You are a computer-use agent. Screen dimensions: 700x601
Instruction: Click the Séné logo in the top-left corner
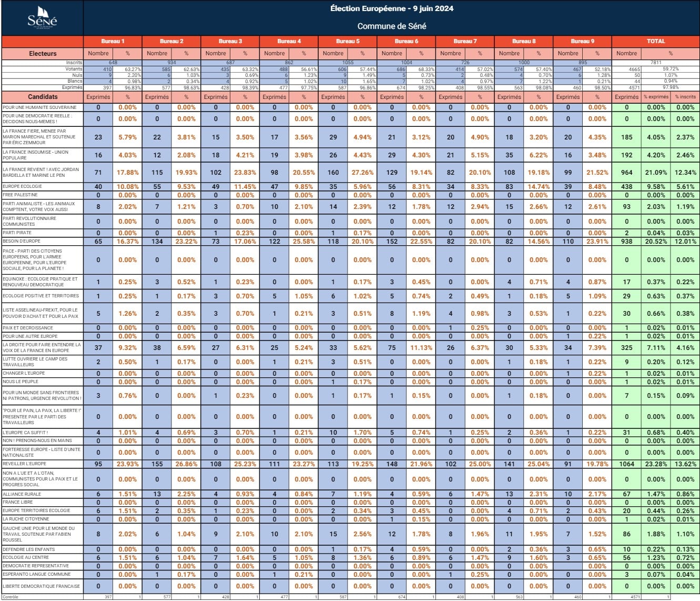(42, 18)
